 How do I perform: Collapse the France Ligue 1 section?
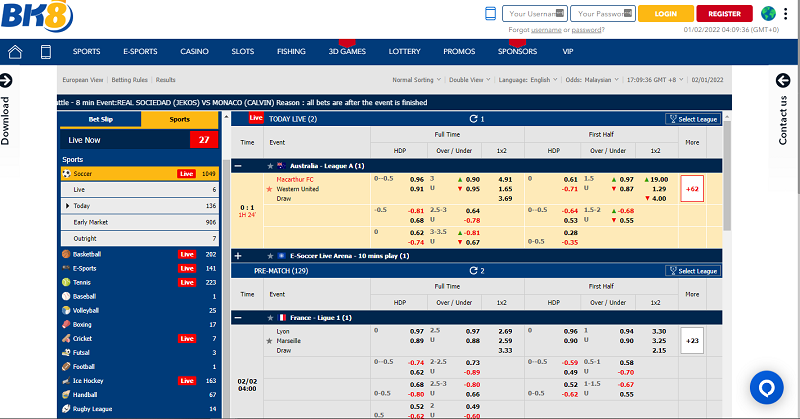pyautogui.click(x=238, y=318)
